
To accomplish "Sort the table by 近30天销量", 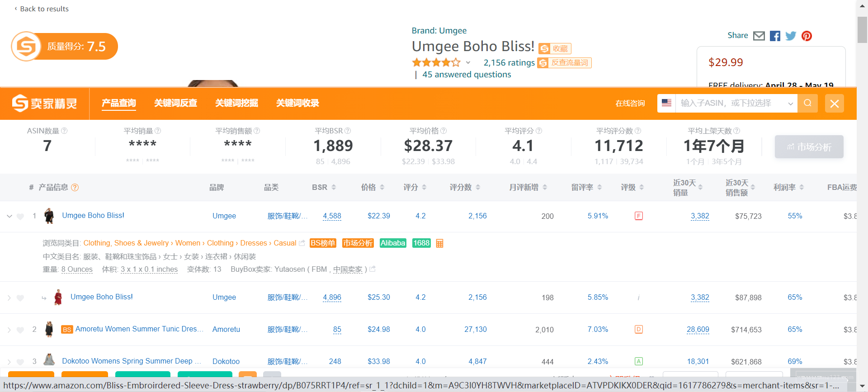I will tap(700, 187).
